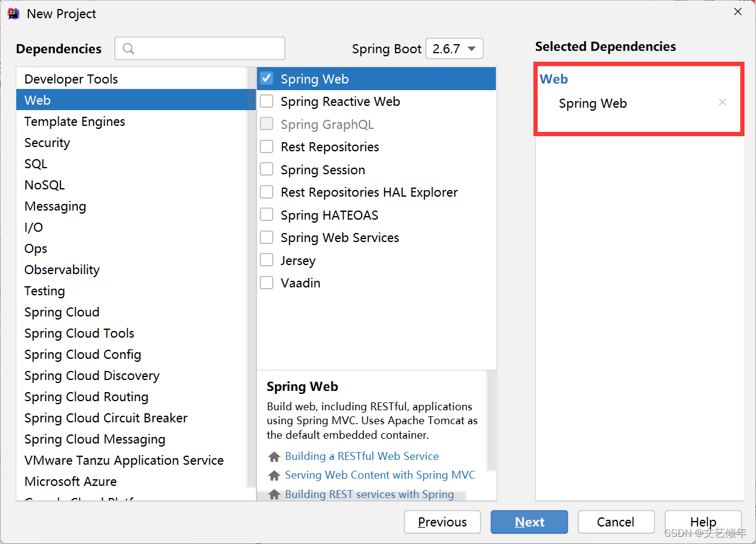Tick the disabled Spring GraphQL checkbox

tap(267, 124)
